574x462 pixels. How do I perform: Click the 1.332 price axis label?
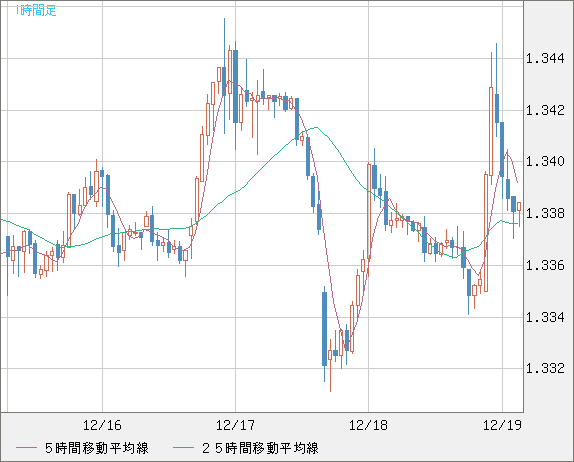[x=545, y=368]
